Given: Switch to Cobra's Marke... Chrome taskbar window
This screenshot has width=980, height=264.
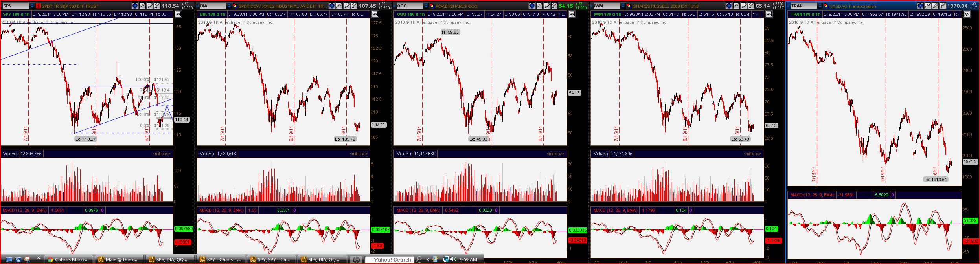Looking at the screenshot, I should click(x=68, y=259).
